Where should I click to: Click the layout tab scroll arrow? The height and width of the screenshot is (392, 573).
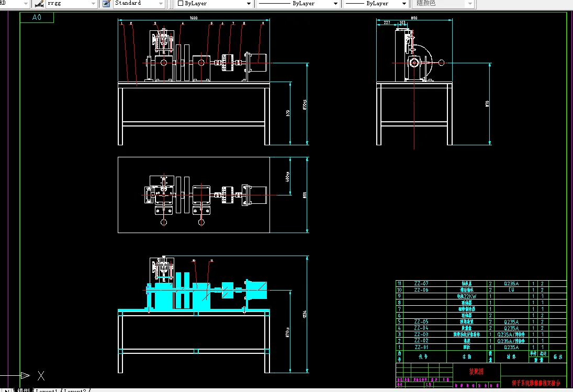(7, 390)
